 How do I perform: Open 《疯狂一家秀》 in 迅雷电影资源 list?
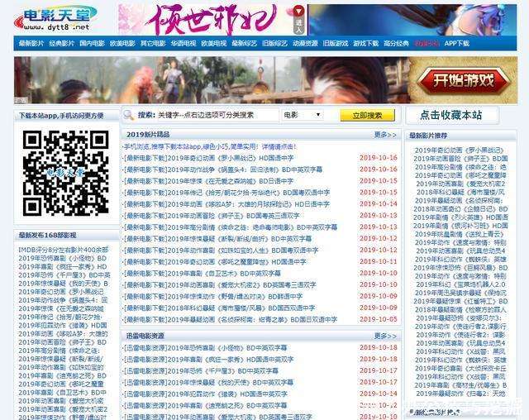[x=208, y=360]
